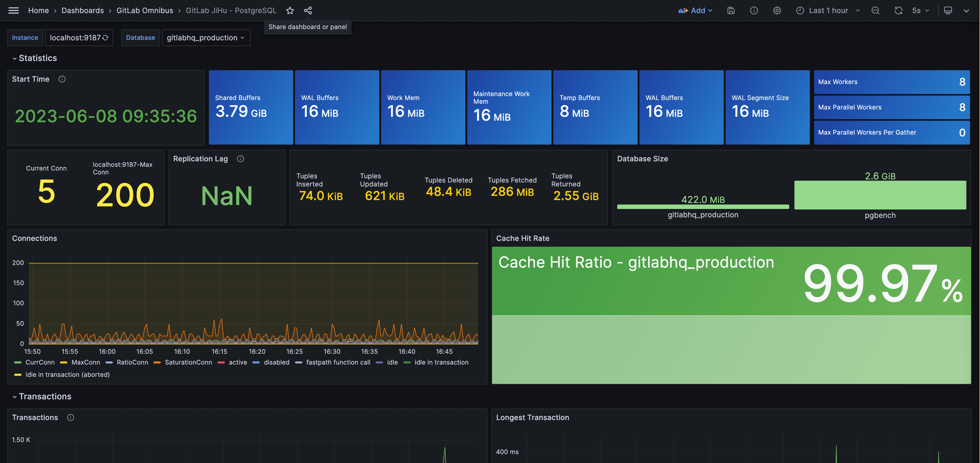Open dashboard settings gear
980x463 pixels.
[x=777, y=10]
